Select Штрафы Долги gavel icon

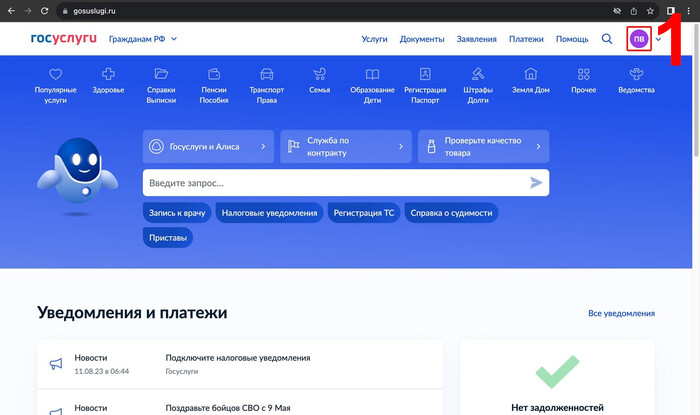[478, 75]
